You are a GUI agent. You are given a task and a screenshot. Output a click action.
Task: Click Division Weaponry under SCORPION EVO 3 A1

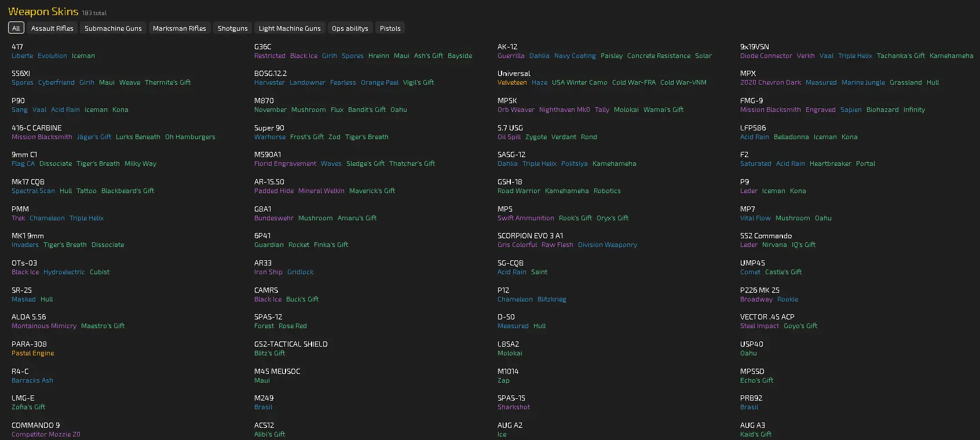(607, 245)
